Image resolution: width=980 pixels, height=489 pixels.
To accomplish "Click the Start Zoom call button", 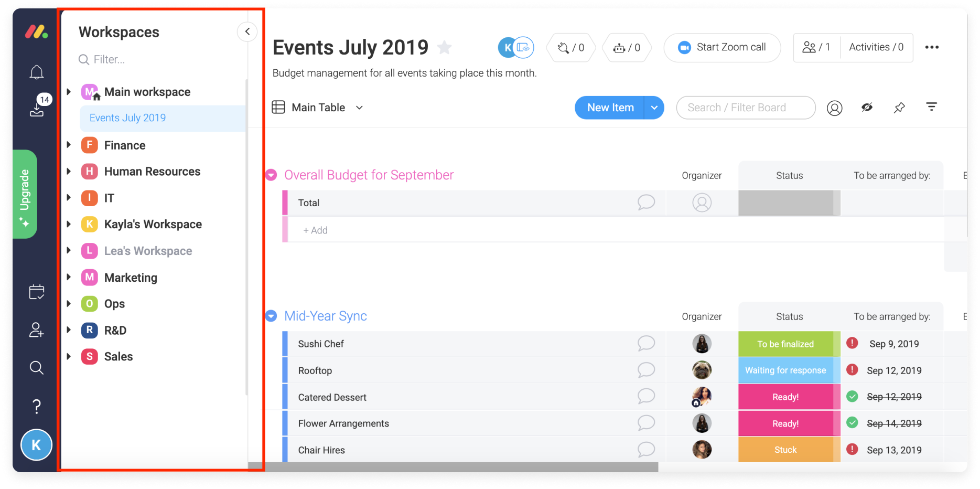I will pos(722,47).
